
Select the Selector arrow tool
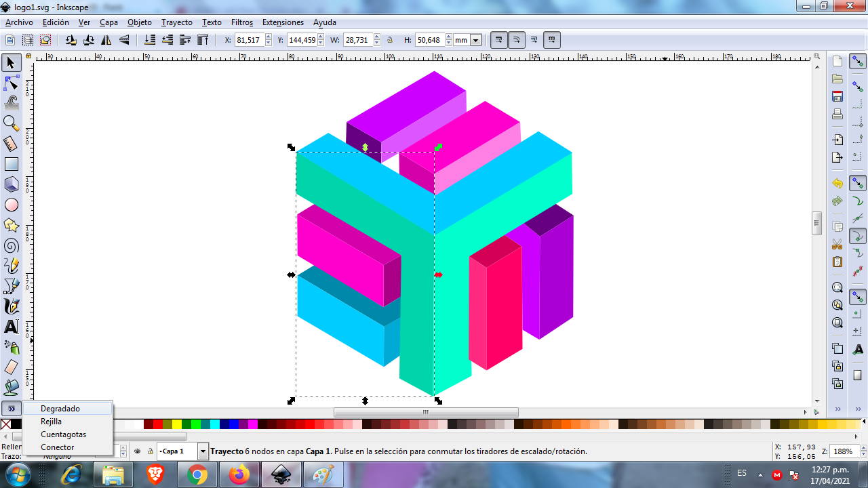(x=11, y=63)
